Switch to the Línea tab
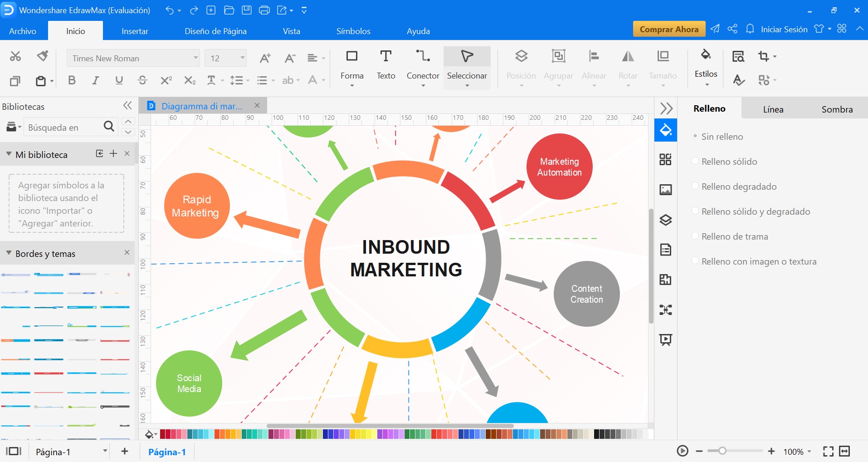868x462 pixels. coord(773,109)
